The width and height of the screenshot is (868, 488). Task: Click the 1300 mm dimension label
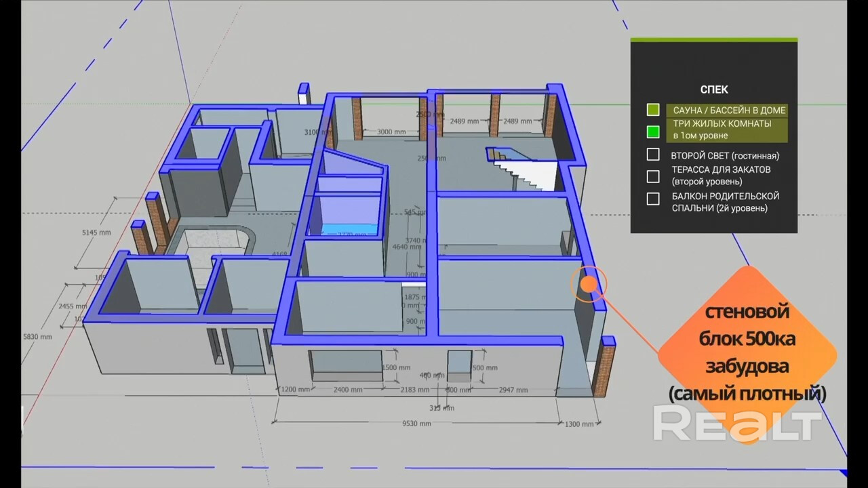(x=579, y=424)
